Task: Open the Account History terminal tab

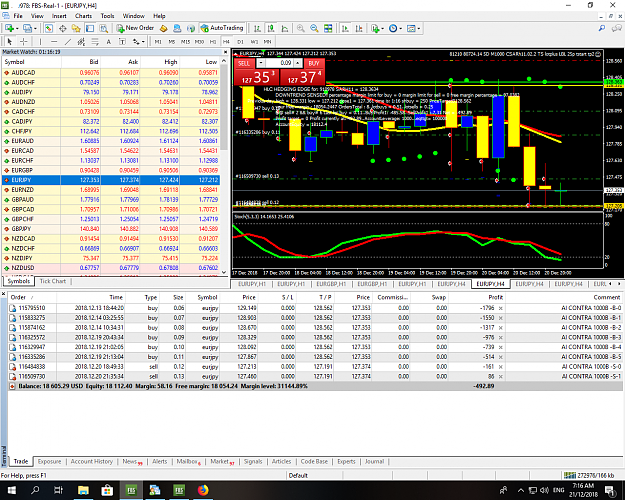Action: [x=92, y=461]
